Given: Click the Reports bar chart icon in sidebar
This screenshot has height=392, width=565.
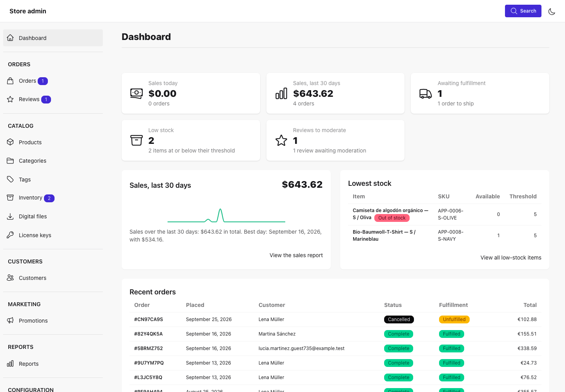Looking at the screenshot, I should (x=11, y=363).
